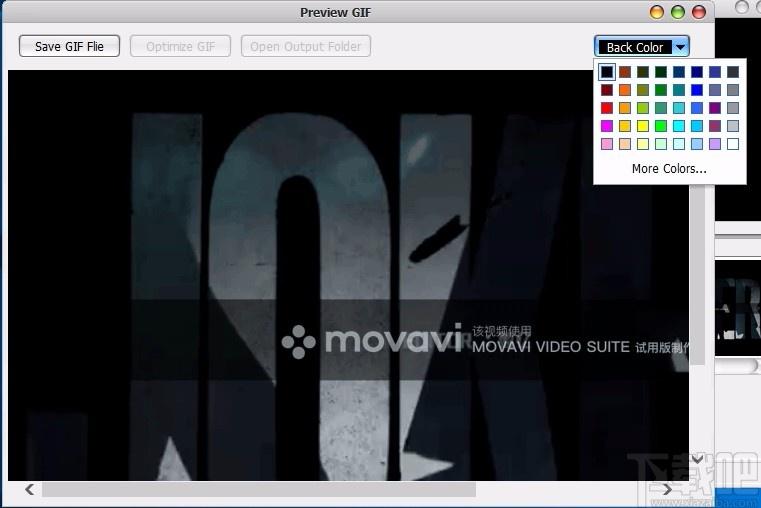The height and width of the screenshot is (508, 761).
Task: Click the Save GIF Flie button
Action: [69, 46]
